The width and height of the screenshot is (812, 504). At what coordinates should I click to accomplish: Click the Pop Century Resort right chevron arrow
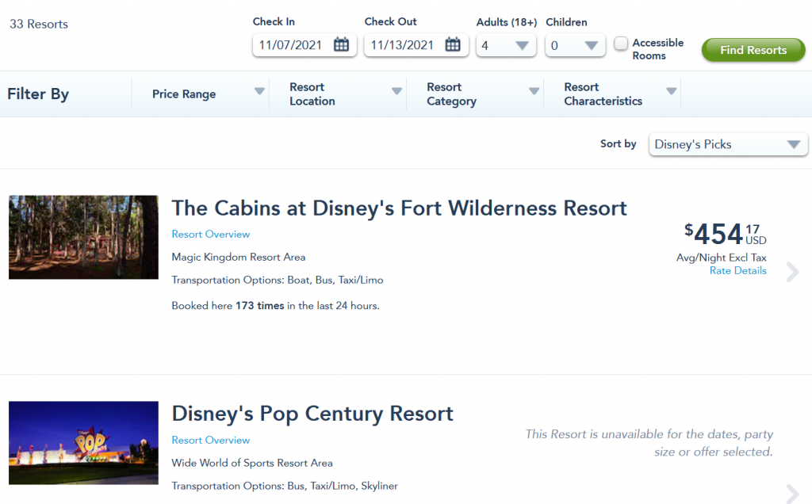click(792, 494)
